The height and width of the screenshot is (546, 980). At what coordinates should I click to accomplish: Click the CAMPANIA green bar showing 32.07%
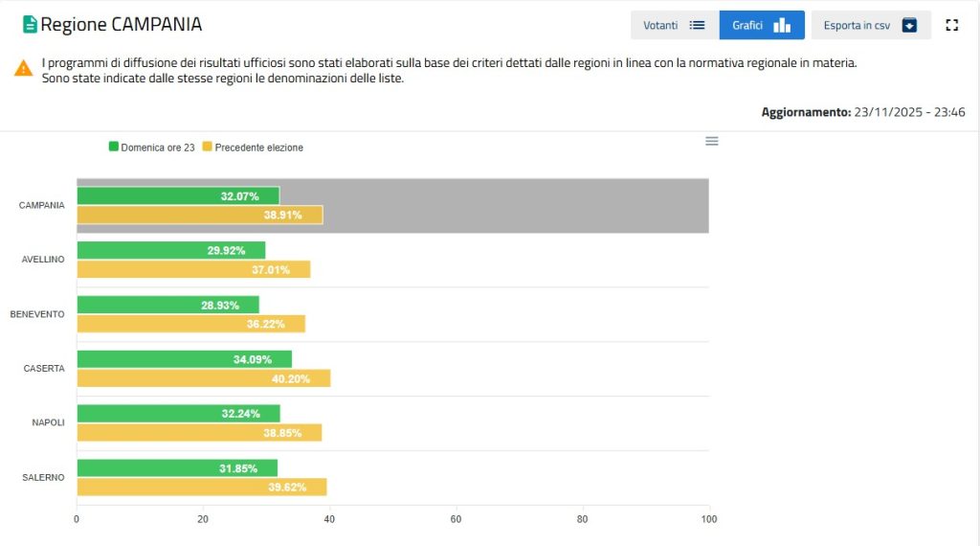click(178, 196)
